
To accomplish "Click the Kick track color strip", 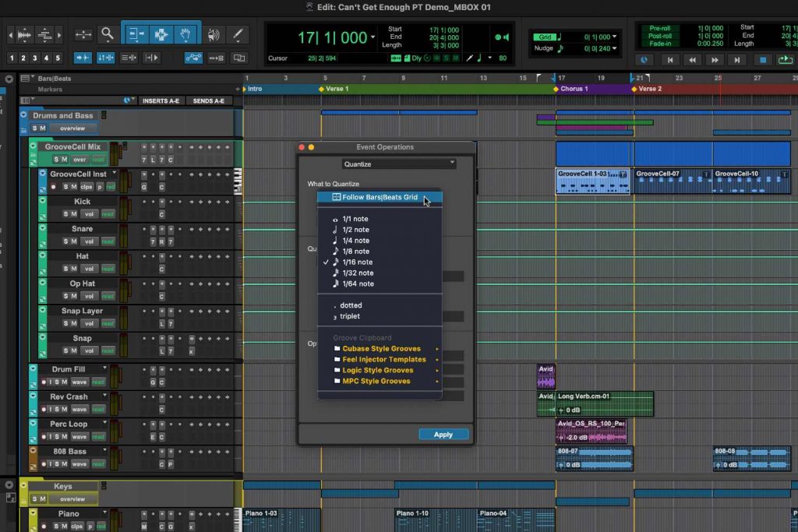I will (x=43, y=209).
